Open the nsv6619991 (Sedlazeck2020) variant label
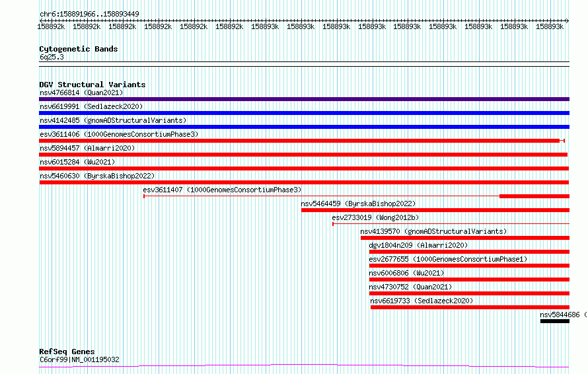Image resolution: width=588 pixels, height=374 pixels. coord(91,106)
